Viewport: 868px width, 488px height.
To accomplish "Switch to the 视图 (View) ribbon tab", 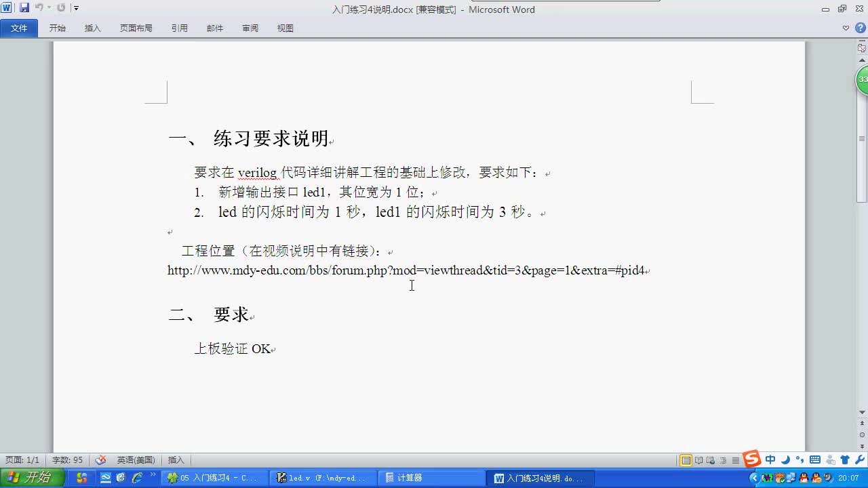I will [285, 28].
